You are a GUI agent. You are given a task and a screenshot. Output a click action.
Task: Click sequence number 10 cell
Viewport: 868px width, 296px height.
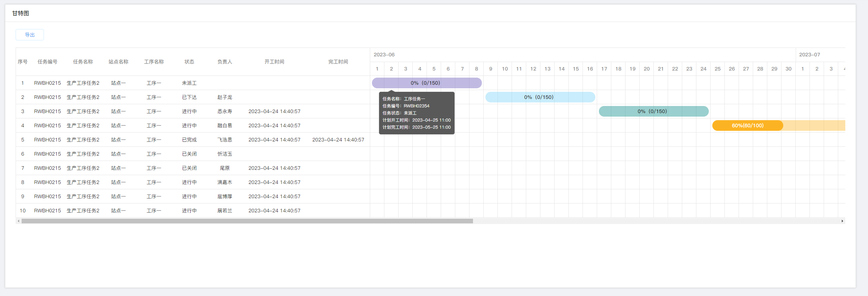point(23,211)
